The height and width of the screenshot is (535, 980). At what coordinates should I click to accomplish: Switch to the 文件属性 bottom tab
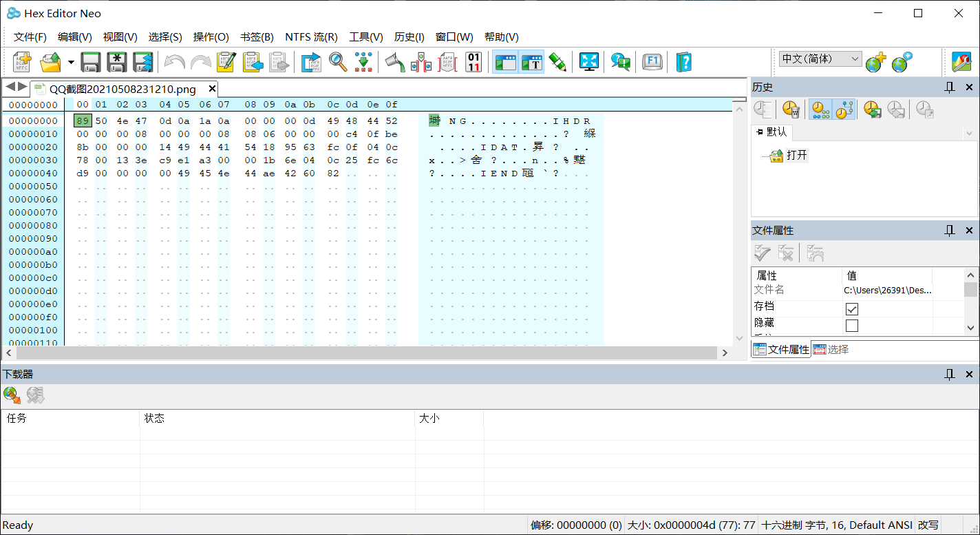pyautogui.click(x=781, y=350)
